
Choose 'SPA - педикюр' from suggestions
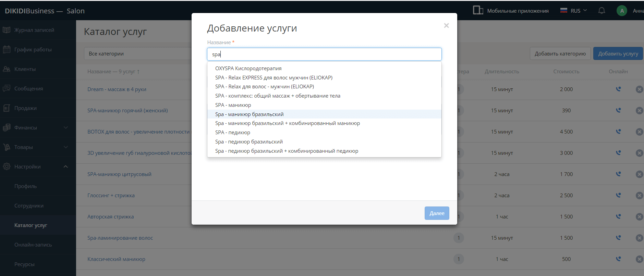232,133
